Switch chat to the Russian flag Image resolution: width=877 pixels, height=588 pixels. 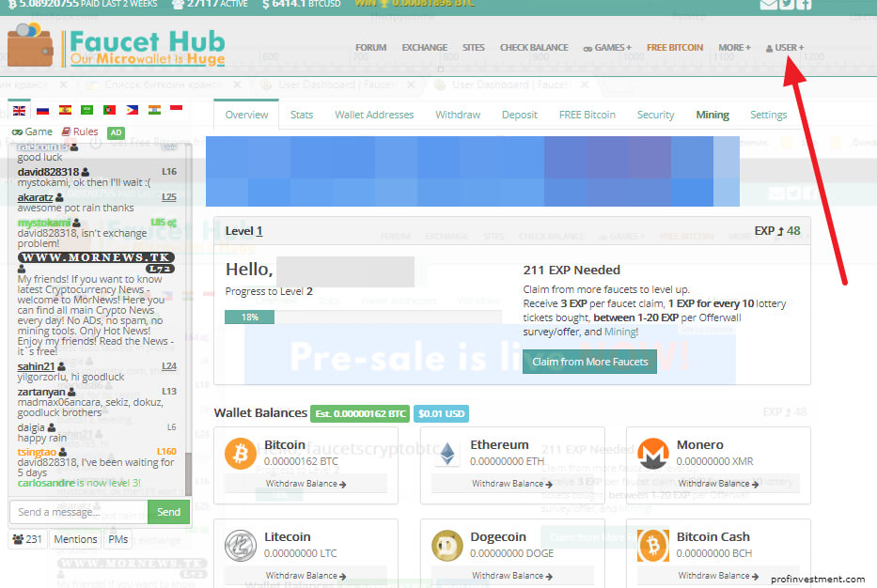coord(42,111)
